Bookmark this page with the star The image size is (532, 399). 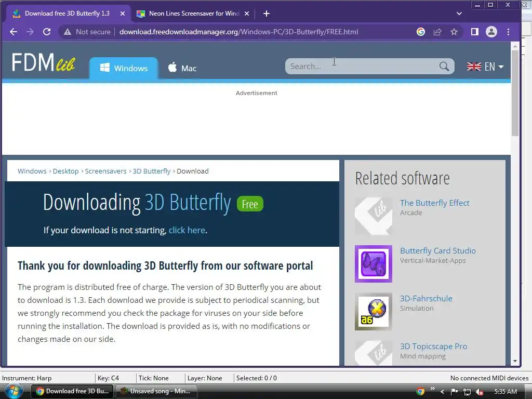(x=454, y=32)
